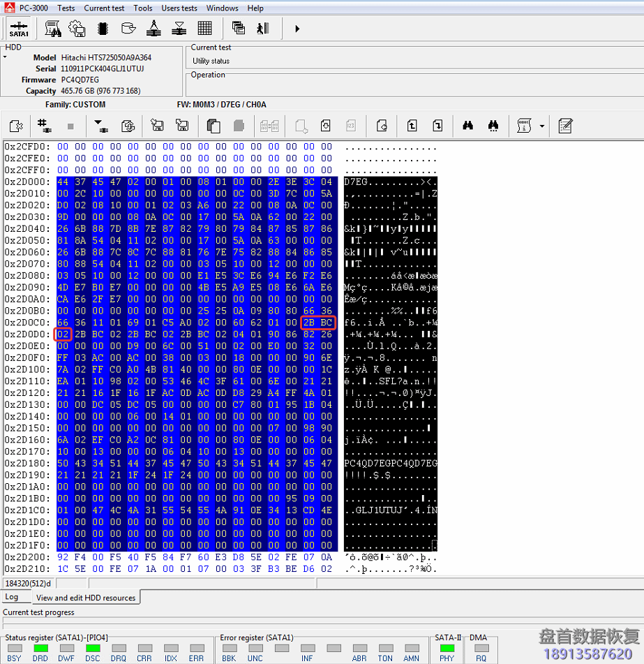Image resolution: width=644 pixels, height=664 pixels.
Task: Click the chip icon in main toolbar
Action: 103,29
